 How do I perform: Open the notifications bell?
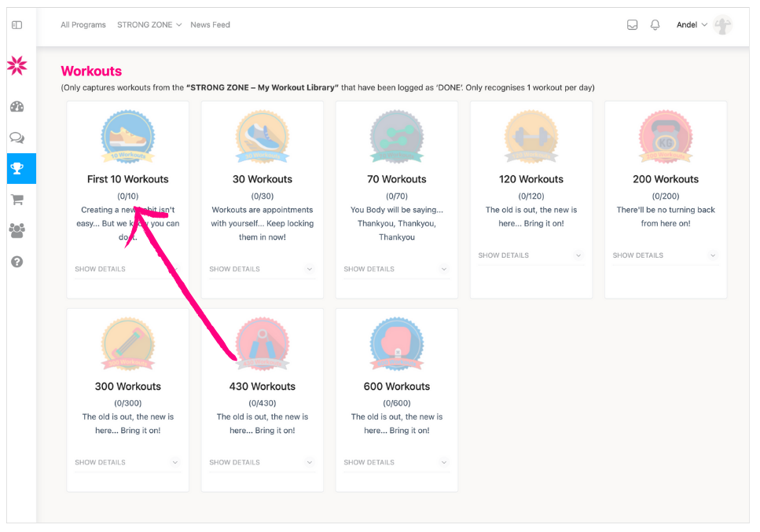pos(655,25)
